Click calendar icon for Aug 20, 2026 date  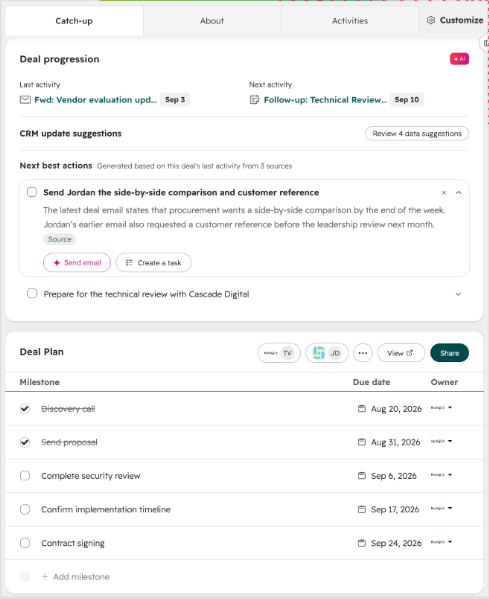click(361, 408)
